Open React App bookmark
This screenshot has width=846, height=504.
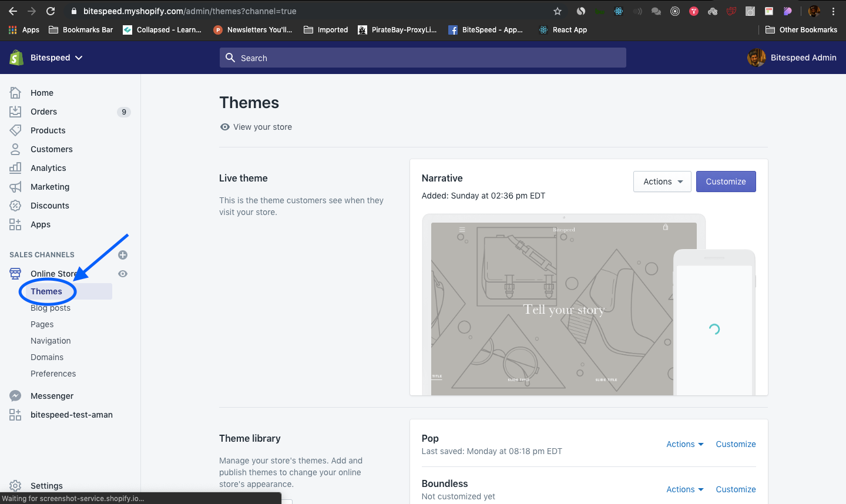pyautogui.click(x=563, y=30)
